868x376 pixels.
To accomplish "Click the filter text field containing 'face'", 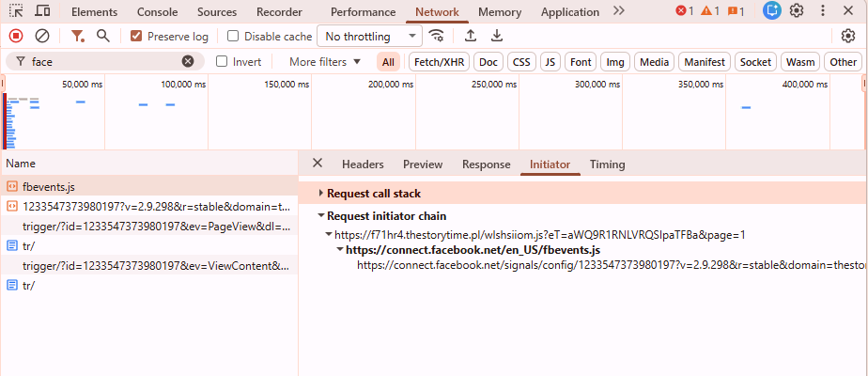I will point(103,61).
